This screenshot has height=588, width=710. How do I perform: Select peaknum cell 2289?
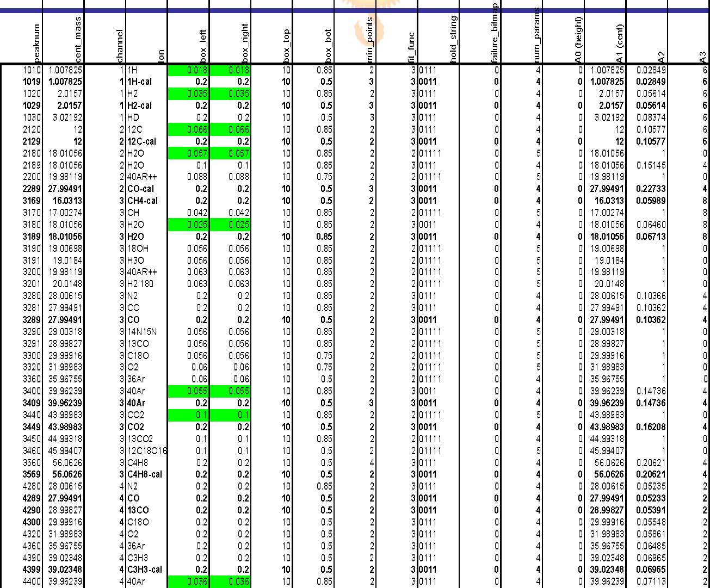click(31, 189)
